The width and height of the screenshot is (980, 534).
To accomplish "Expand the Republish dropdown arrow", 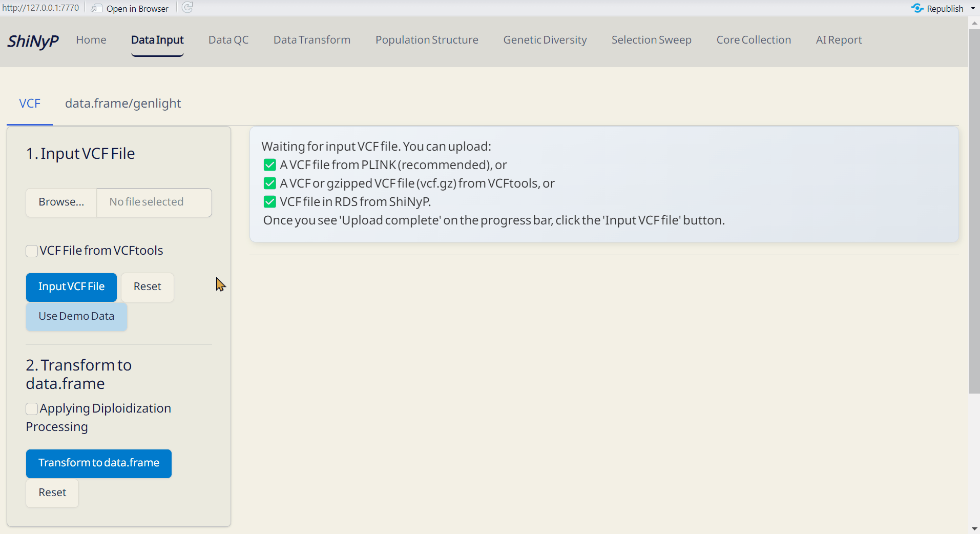I will click(x=973, y=8).
